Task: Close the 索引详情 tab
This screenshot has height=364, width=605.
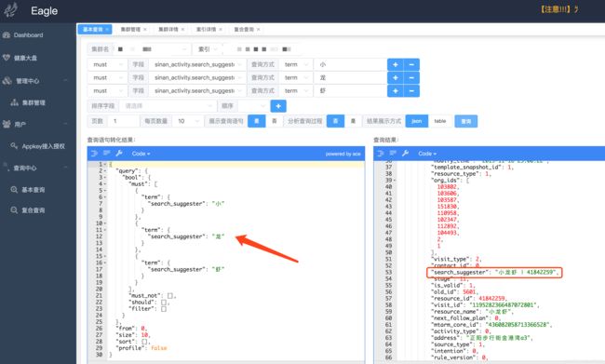Action: point(221,30)
